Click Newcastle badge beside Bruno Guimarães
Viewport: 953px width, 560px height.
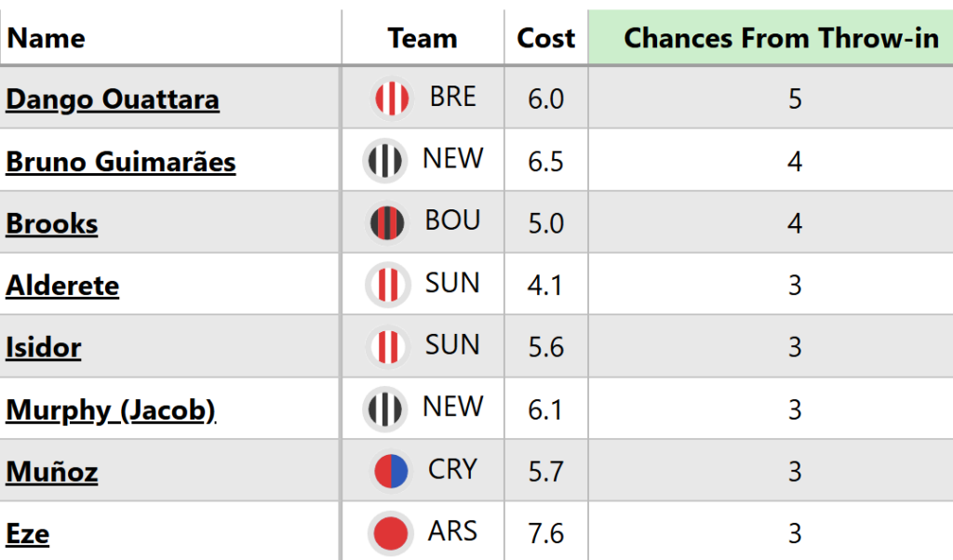point(384,161)
